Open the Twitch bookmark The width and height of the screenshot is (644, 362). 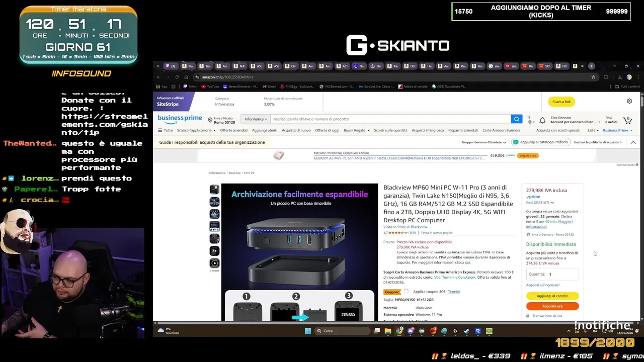(190, 86)
